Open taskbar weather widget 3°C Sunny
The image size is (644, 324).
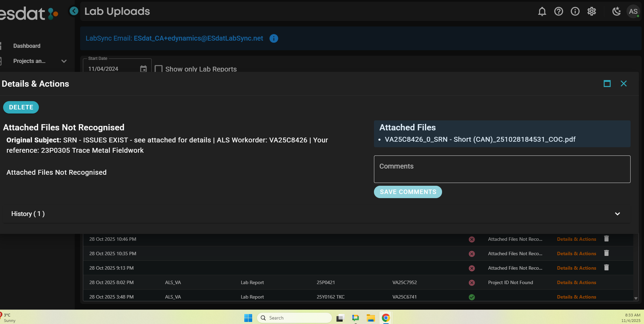[x=8, y=317]
